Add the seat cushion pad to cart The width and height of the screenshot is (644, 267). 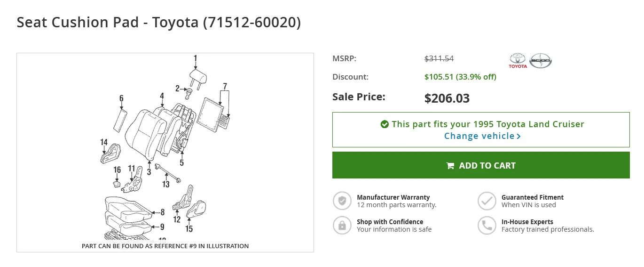pyautogui.click(x=481, y=165)
